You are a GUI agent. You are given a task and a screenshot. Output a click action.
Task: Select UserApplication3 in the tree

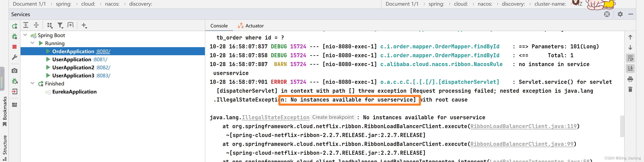[x=113, y=75]
